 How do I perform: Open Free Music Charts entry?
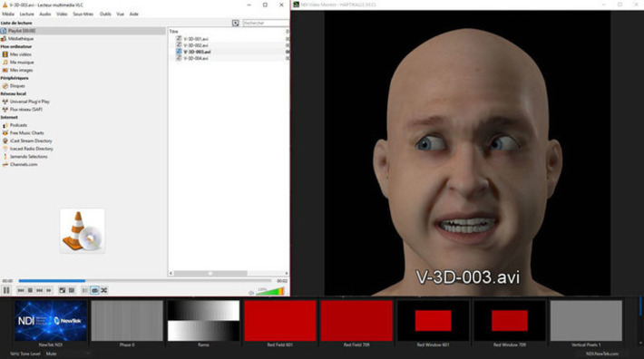(x=26, y=133)
